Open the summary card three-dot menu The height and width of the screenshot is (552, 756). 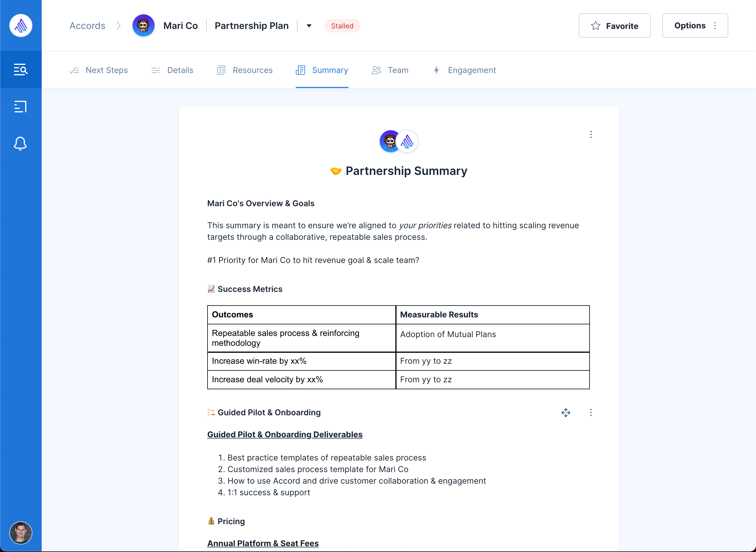click(x=591, y=134)
